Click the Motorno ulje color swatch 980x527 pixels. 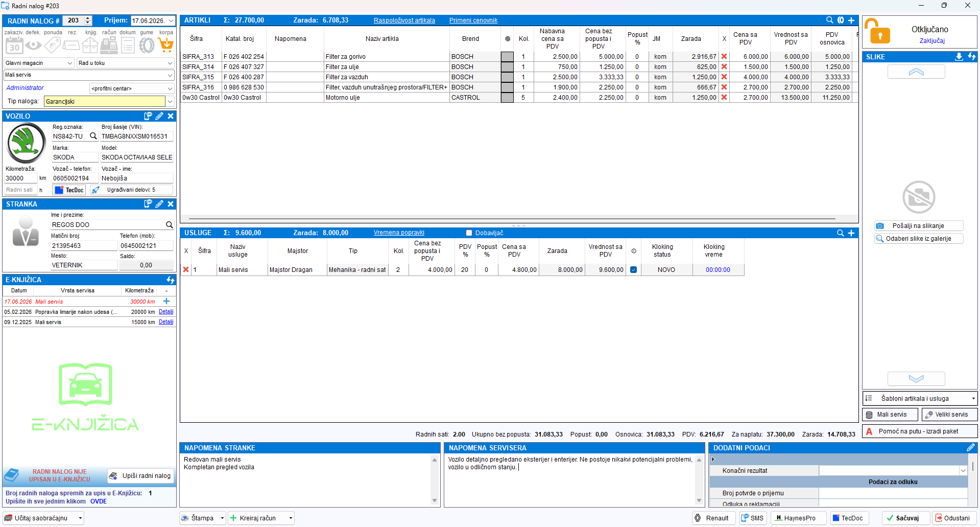tap(507, 98)
